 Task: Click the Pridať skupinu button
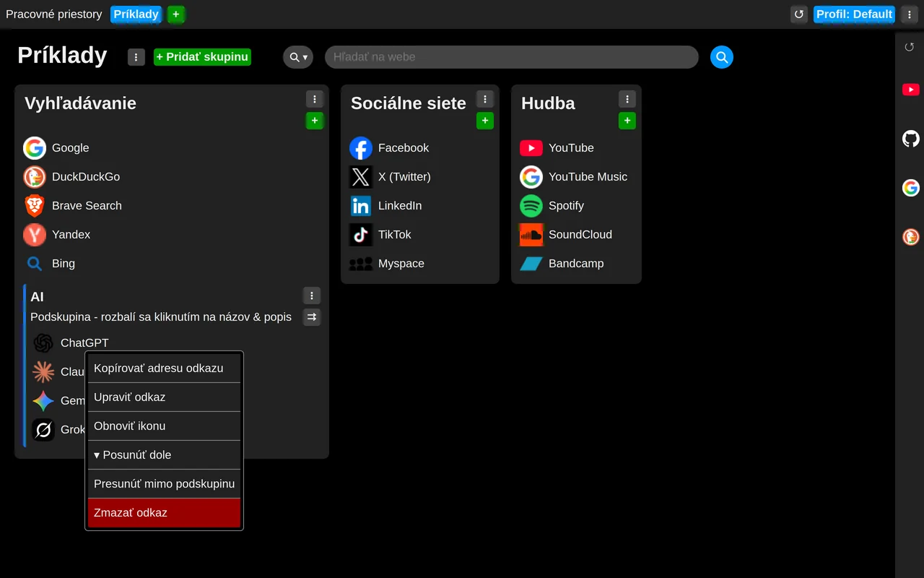[x=202, y=57]
